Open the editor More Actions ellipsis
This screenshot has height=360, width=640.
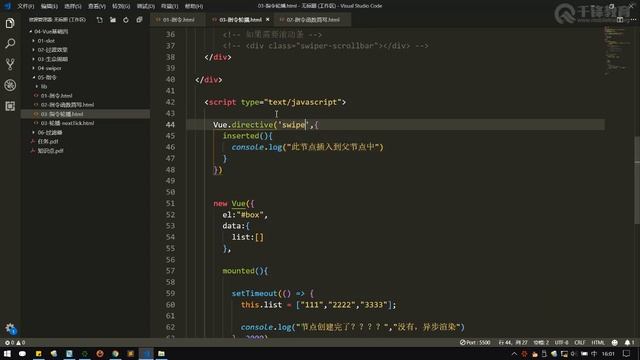pyautogui.click(x=633, y=20)
